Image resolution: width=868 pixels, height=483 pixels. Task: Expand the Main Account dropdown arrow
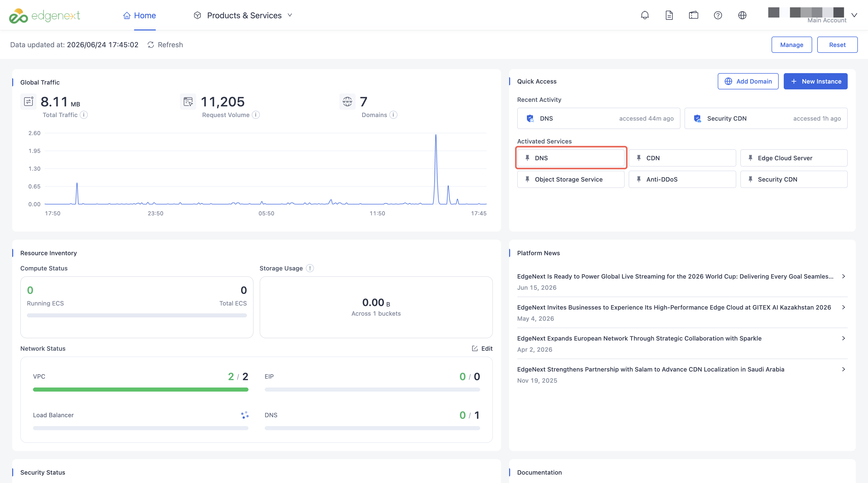tap(854, 15)
